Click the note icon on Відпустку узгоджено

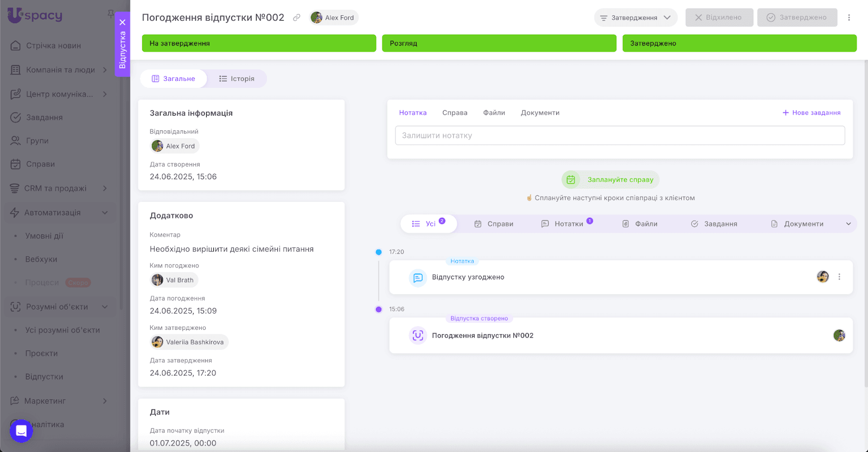pos(418,277)
